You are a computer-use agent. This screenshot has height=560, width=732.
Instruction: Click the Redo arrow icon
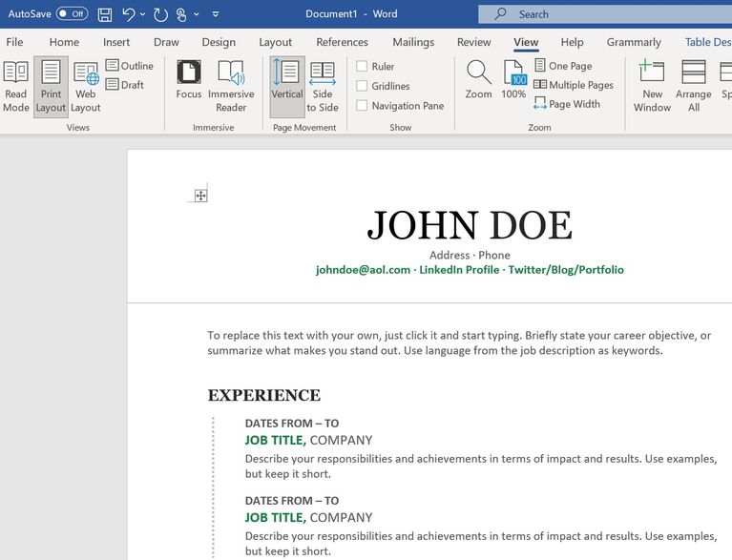point(160,14)
